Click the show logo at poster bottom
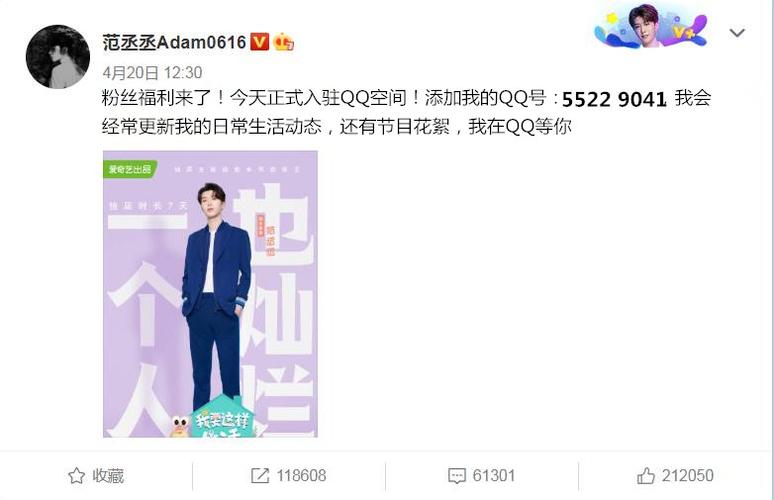Viewport: 774px width, 500px height. tap(221, 420)
